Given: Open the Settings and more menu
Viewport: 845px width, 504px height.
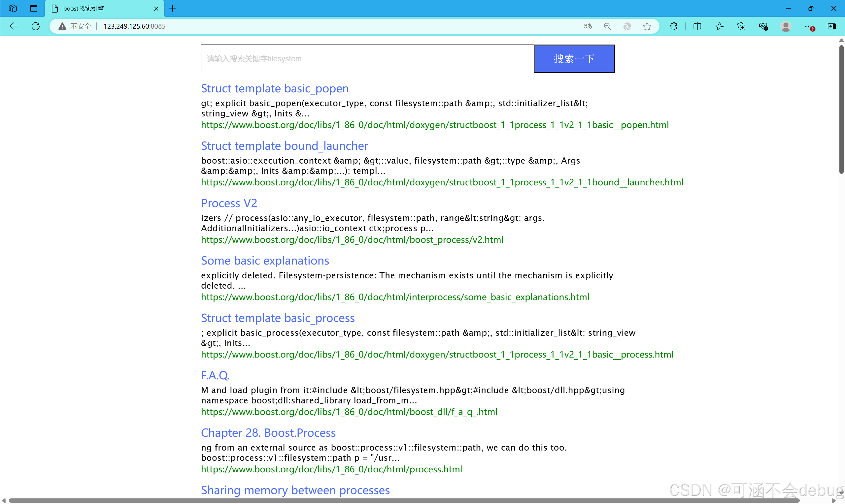Looking at the screenshot, I should point(809,26).
